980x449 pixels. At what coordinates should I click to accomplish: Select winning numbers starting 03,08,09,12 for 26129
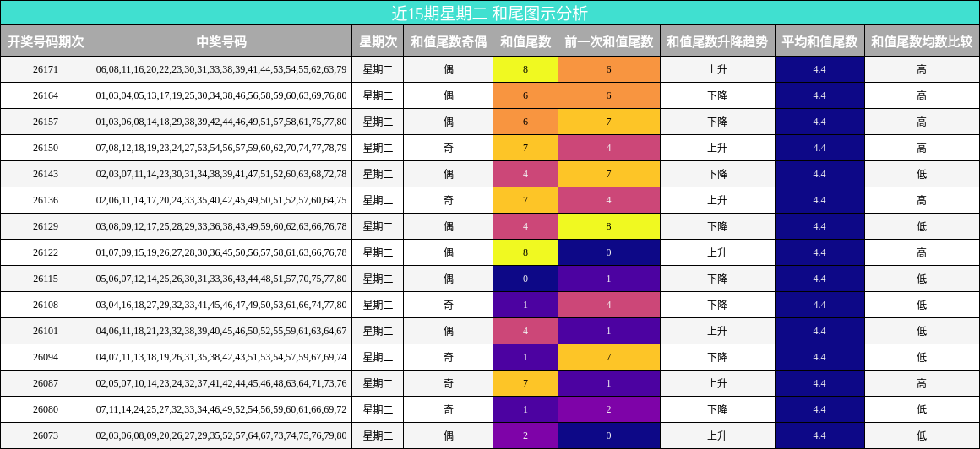point(221,227)
